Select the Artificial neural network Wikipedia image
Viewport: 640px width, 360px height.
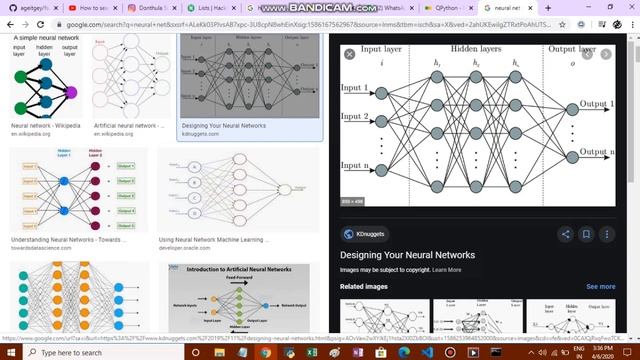pos(131,76)
